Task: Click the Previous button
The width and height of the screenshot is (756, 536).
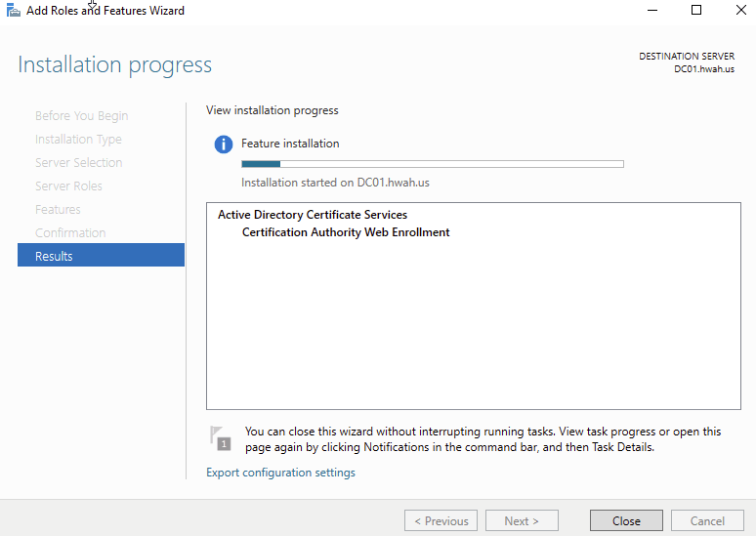Action: pyautogui.click(x=441, y=520)
